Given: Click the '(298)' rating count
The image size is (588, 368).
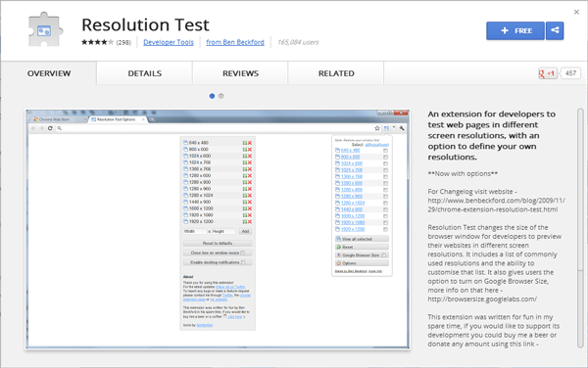Looking at the screenshot, I should click(x=123, y=43).
